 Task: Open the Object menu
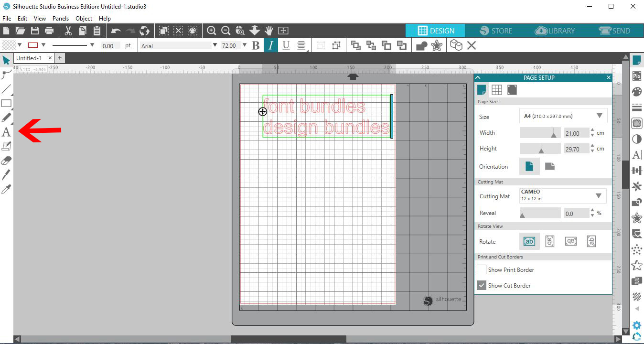(x=84, y=19)
